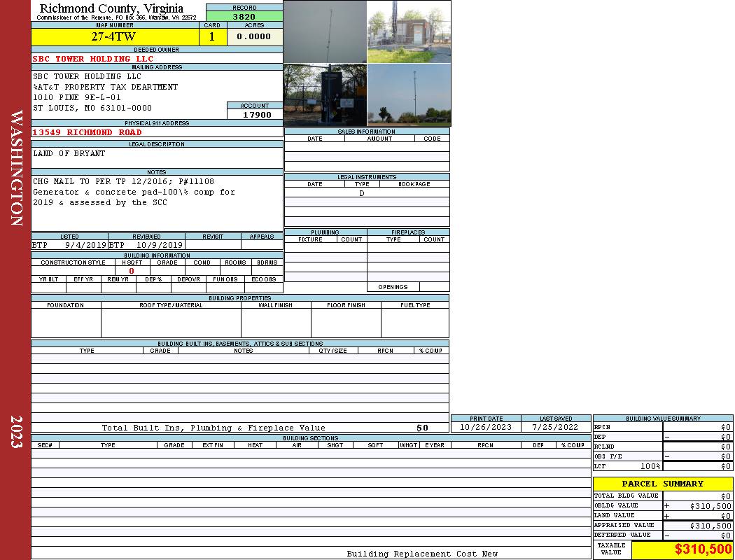Select the Print Date 10/26/2023 cell
This screenshot has width=735, height=560.
tap(486, 427)
